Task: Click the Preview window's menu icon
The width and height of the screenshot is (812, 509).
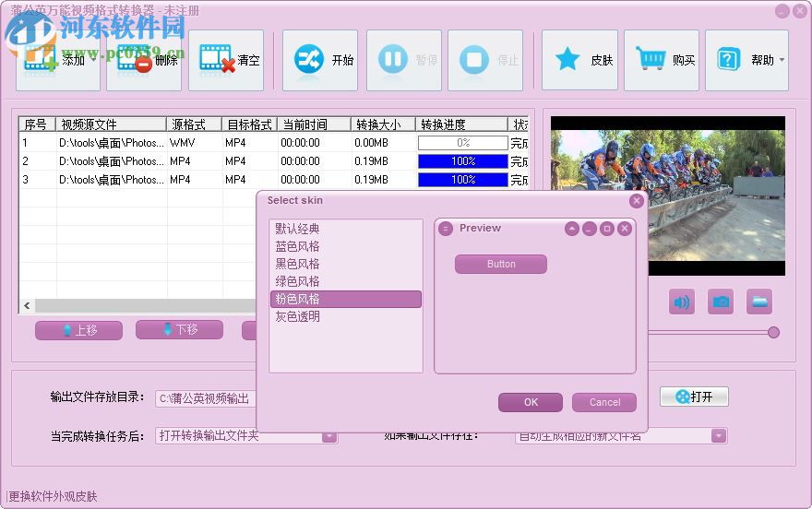Action: (x=446, y=228)
